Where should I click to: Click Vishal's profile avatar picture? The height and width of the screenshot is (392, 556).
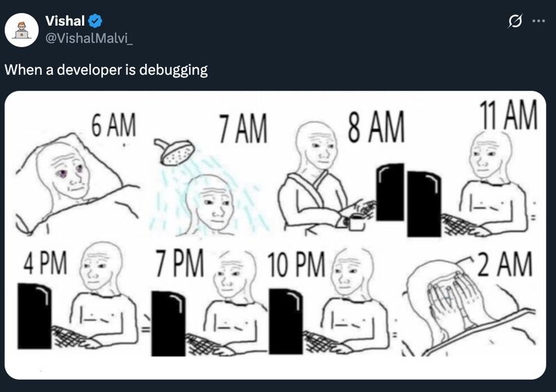22,30
